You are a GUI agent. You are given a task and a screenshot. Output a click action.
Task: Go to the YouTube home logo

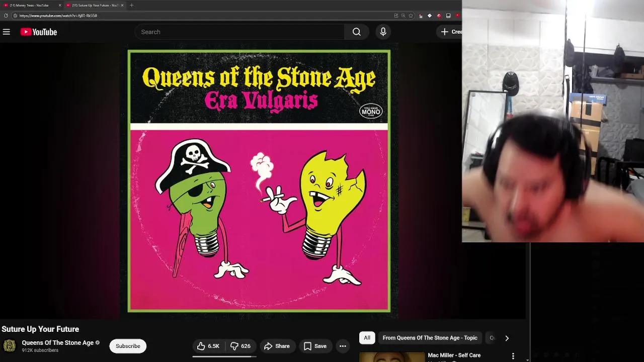click(39, 32)
